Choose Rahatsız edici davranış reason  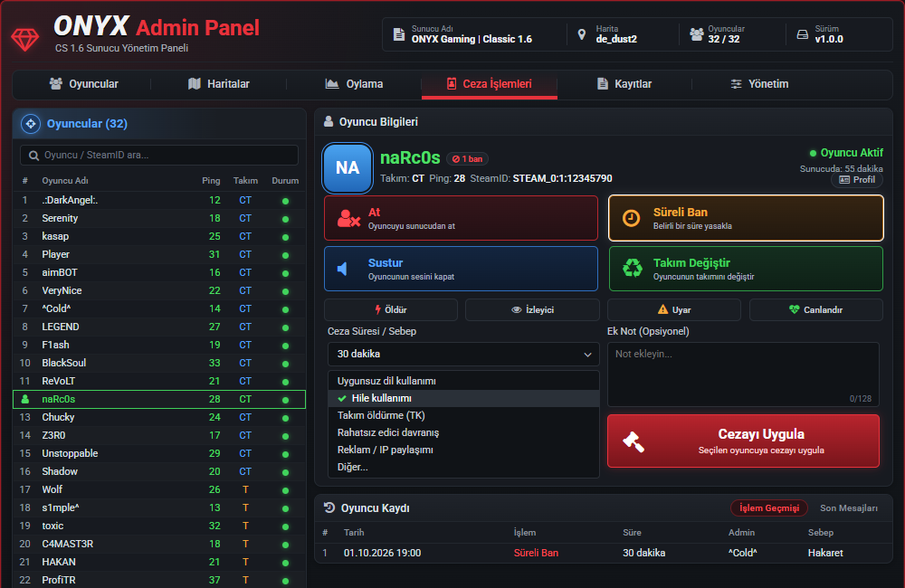463,432
